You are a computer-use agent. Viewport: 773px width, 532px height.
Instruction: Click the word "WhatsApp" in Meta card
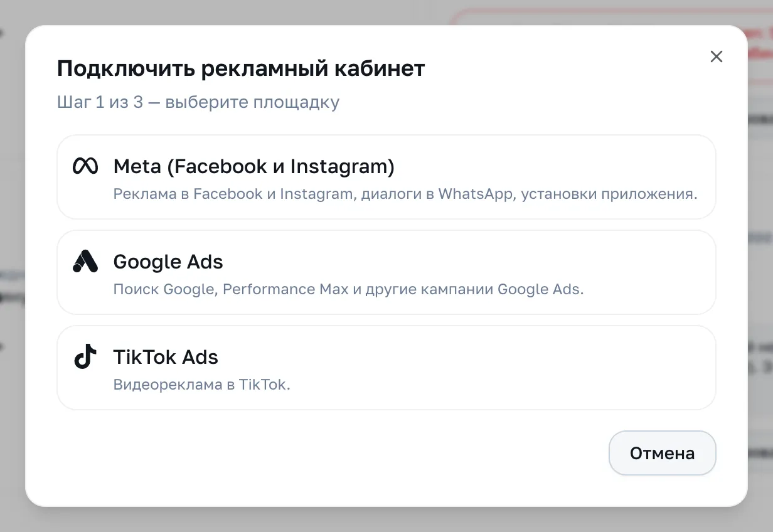(x=475, y=194)
